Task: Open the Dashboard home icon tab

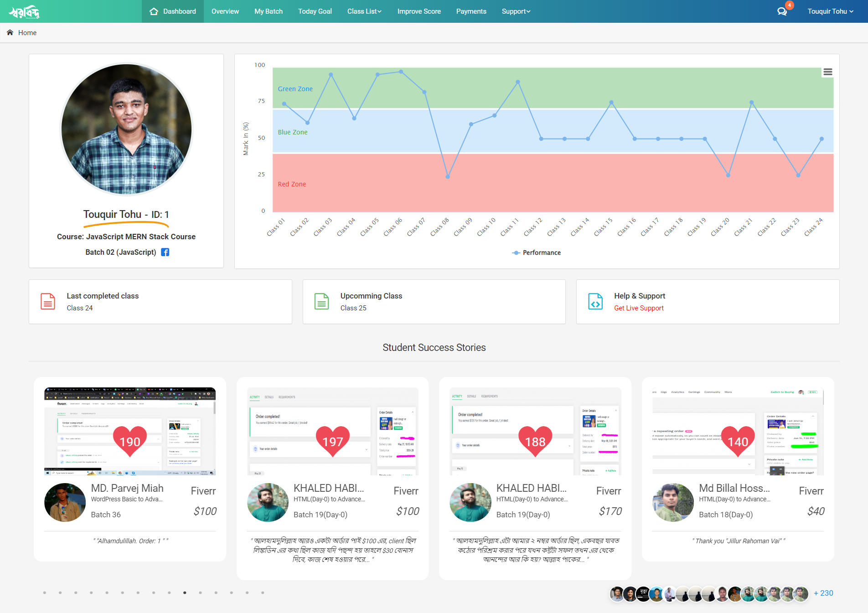Action: tap(173, 11)
